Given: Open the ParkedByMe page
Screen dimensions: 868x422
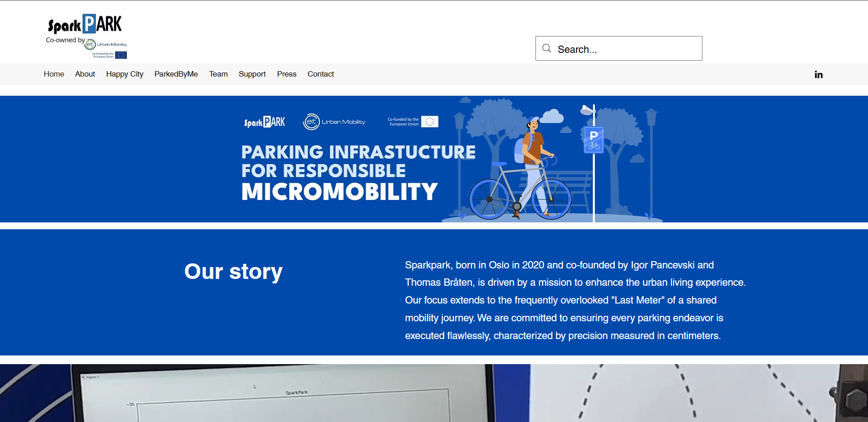Looking at the screenshot, I should click(x=176, y=74).
